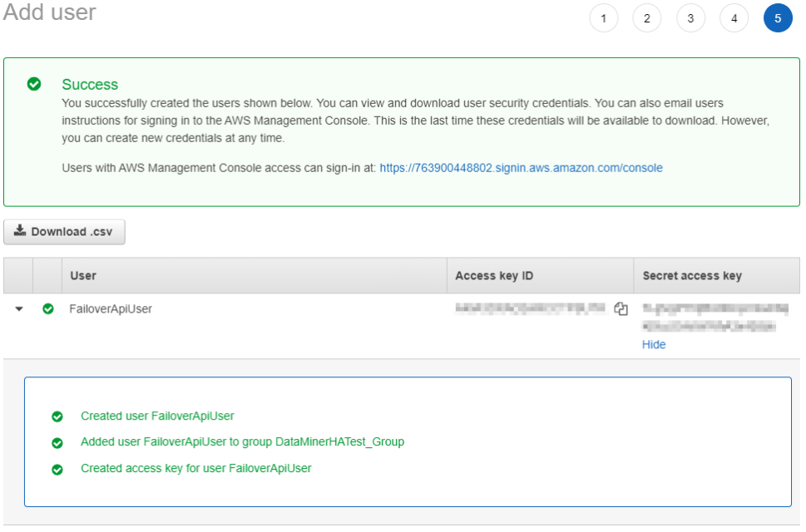This screenshot has width=806, height=532.
Task: Click the Success banner checkmark icon
Action: [x=34, y=84]
